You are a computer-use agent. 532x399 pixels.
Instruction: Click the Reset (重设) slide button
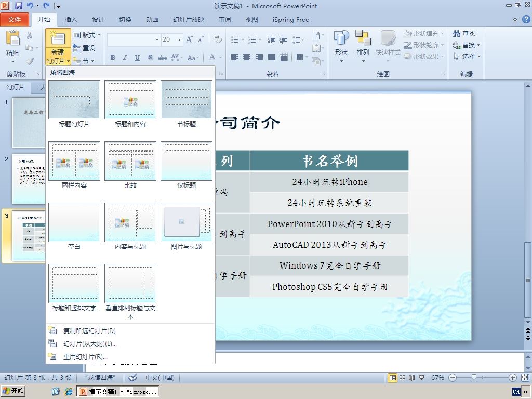point(84,48)
